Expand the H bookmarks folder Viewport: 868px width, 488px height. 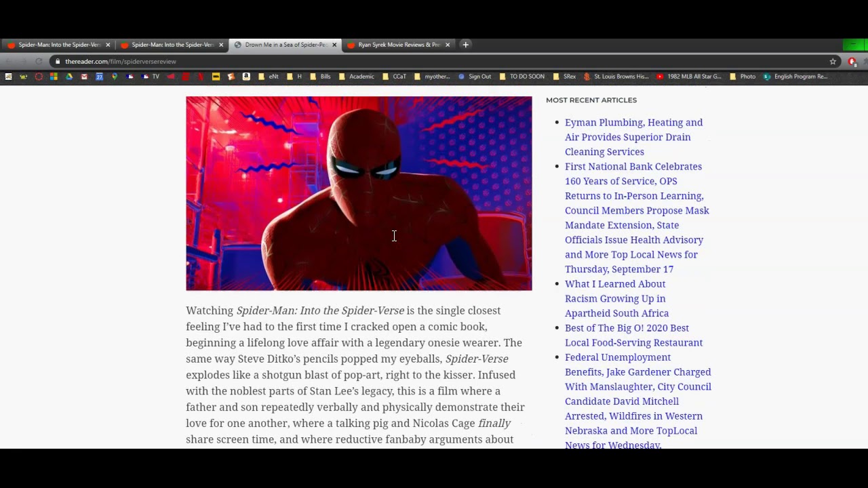pos(294,77)
